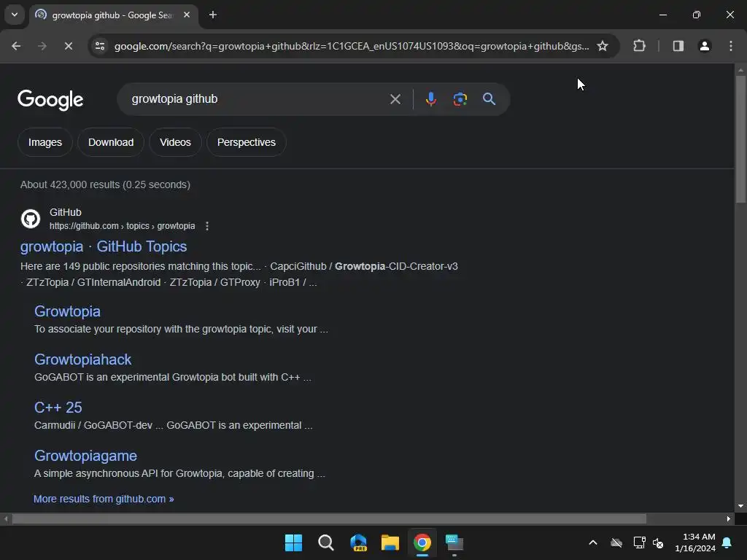The width and height of the screenshot is (747, 560).
Task: Click the scroll right arrow
Action: tap(729, 519)
